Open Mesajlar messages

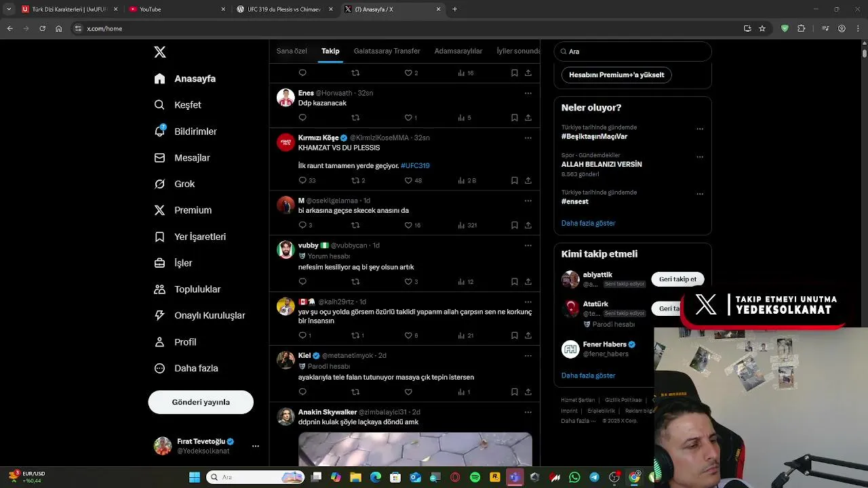click(x=182, y=158)
